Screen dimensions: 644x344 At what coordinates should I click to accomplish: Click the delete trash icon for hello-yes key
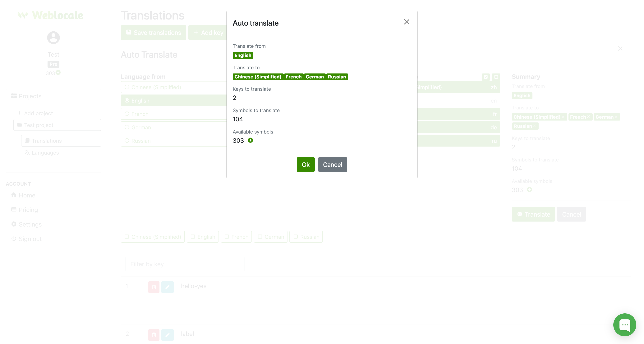[x=154, y=287]
